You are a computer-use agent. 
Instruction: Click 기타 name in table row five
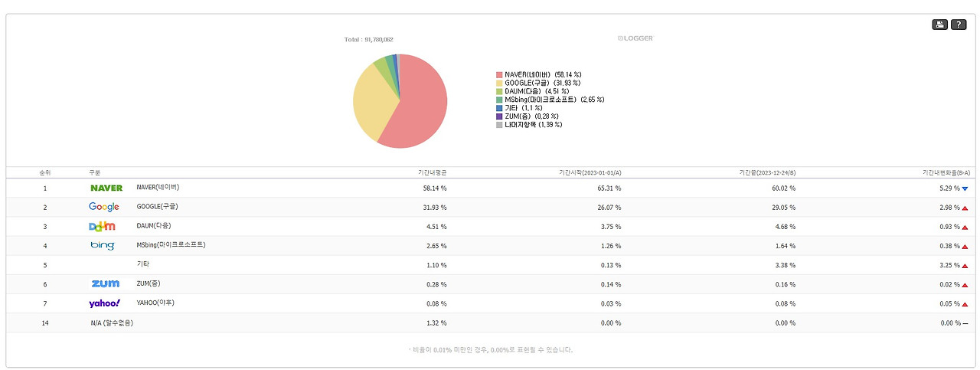click(142, 264)
